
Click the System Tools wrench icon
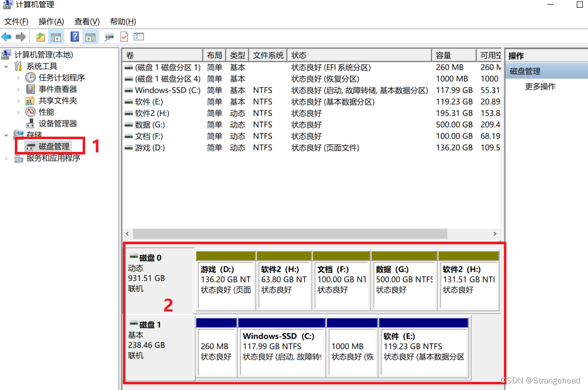tap(18, 66)
